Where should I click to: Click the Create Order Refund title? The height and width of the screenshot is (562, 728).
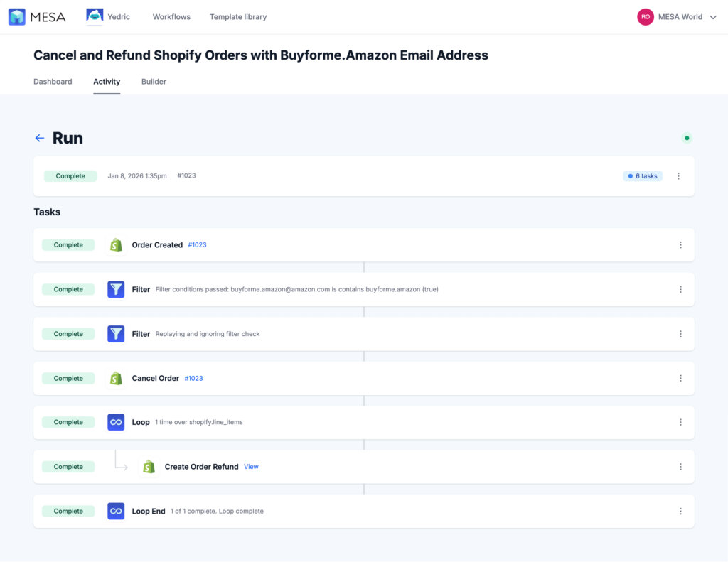pos(201,466)
